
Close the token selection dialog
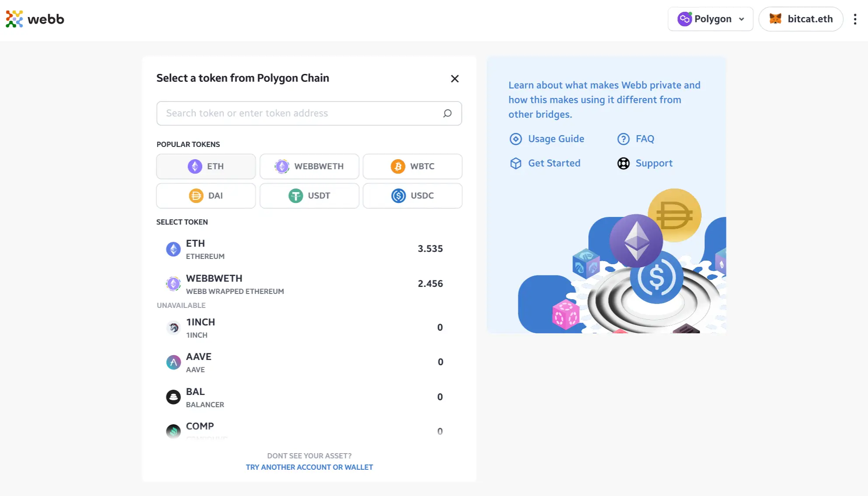pos(455,79)
